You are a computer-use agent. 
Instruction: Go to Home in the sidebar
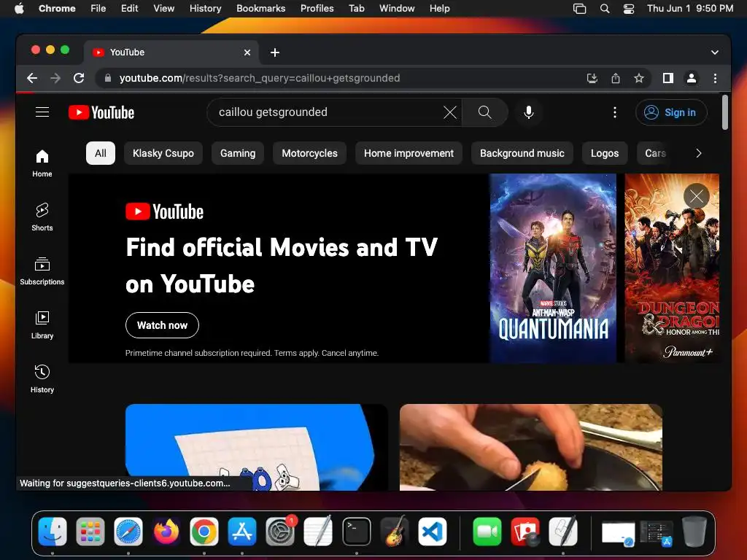(42, 163)
